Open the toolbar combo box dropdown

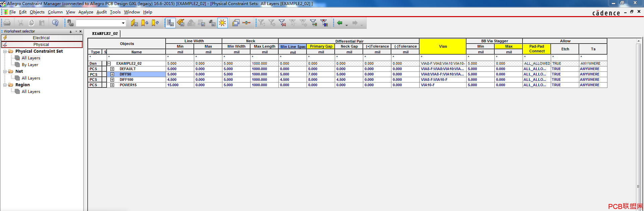click(x=123, y=23)
